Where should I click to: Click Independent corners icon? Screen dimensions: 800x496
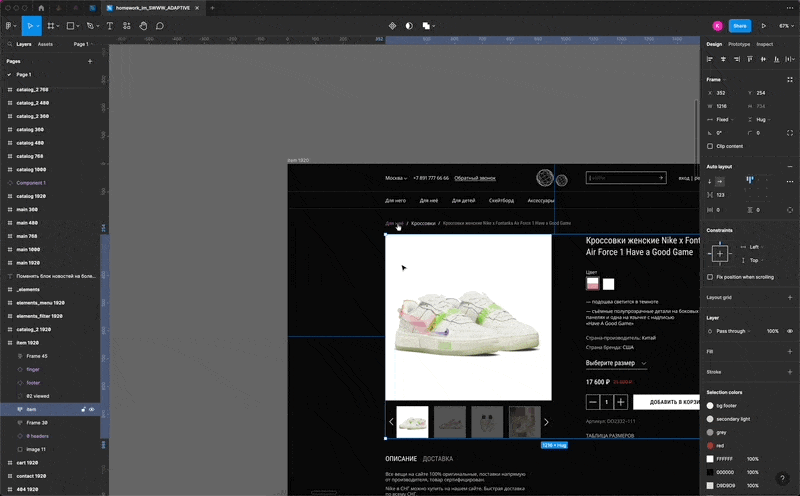pyautogui.click(x=790, y=133)
